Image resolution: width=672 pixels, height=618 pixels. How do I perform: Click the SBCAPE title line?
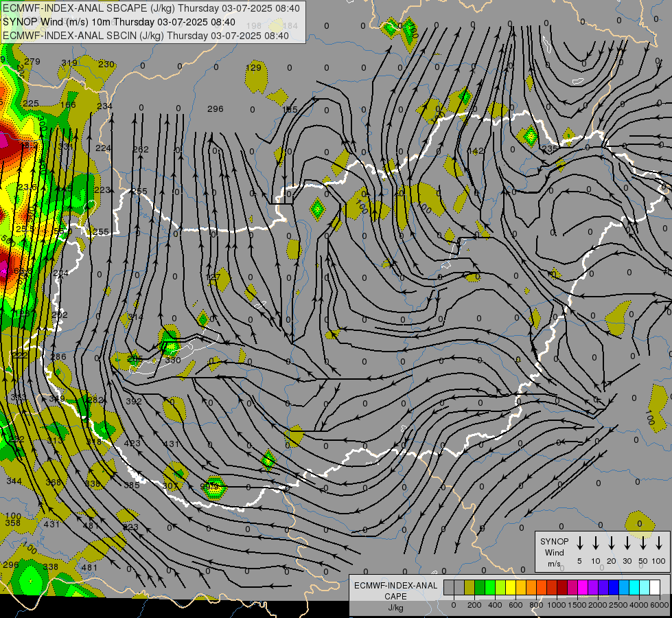[x=152, y=8]
